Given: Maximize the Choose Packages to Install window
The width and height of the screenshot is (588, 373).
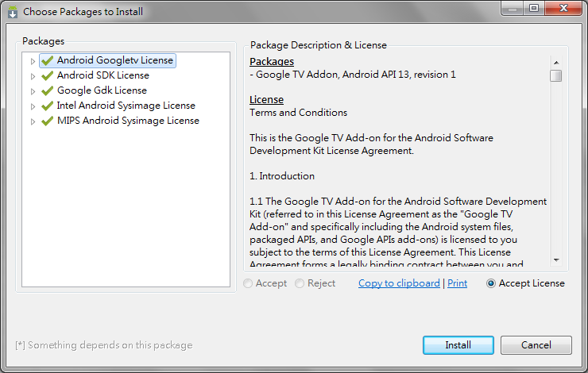Looking at the screenshot, I should [x=534, y=8].
